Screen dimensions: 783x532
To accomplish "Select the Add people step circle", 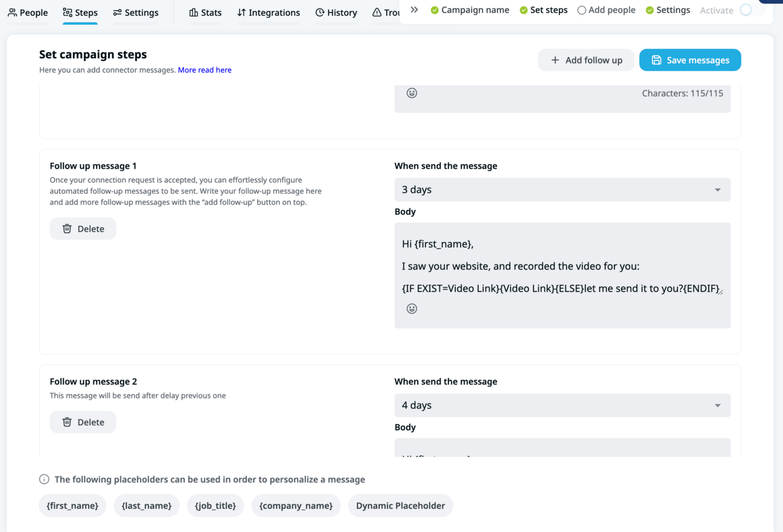I will [582, 10].
